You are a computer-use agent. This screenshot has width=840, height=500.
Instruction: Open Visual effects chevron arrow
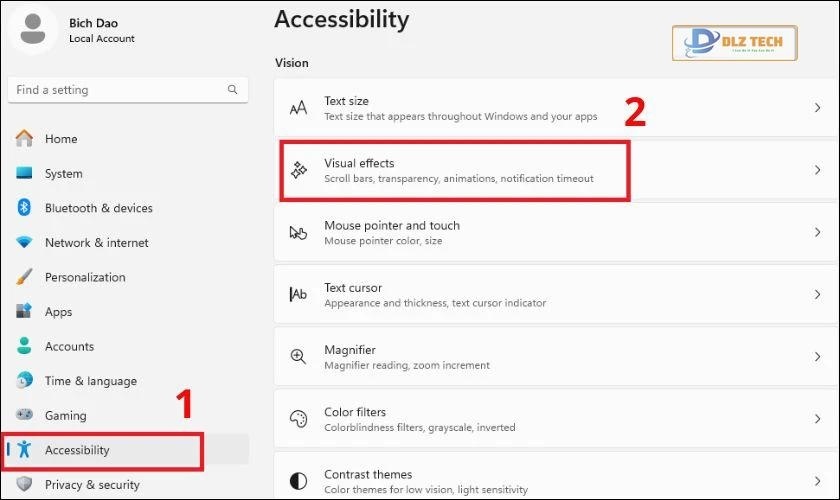tap(817, 170)
